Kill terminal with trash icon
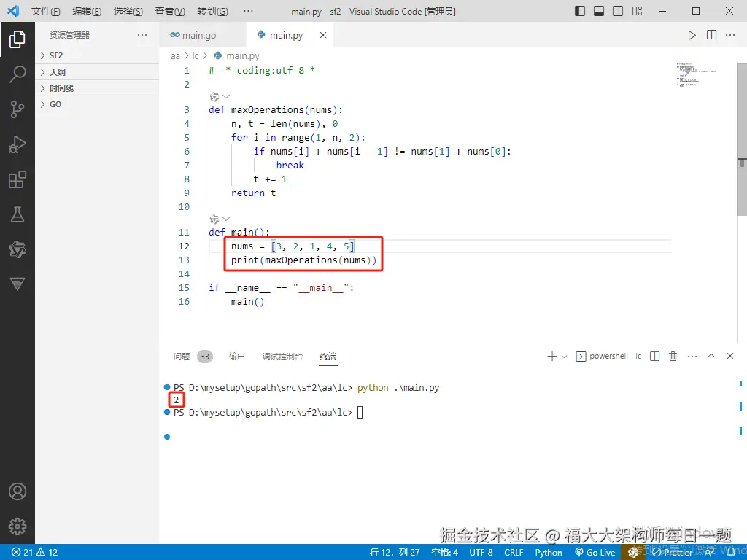The height and width of the screenshot is (560, 747). point(673,356)
